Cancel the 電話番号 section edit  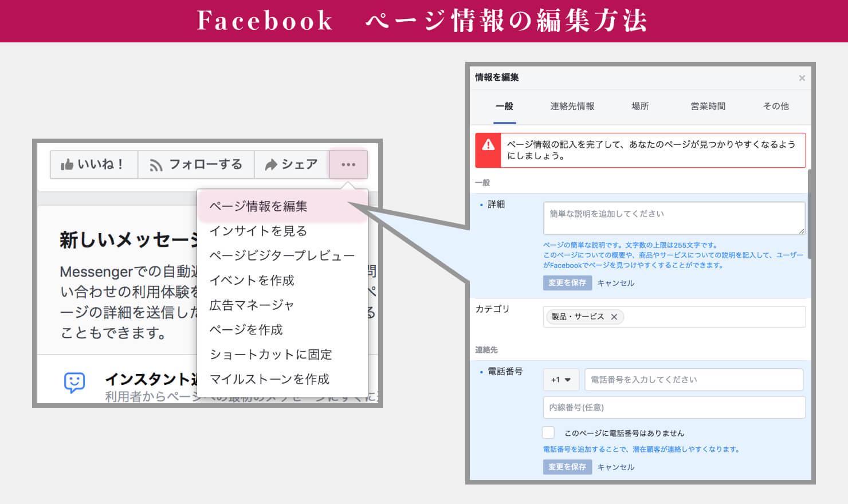[615, 467]
